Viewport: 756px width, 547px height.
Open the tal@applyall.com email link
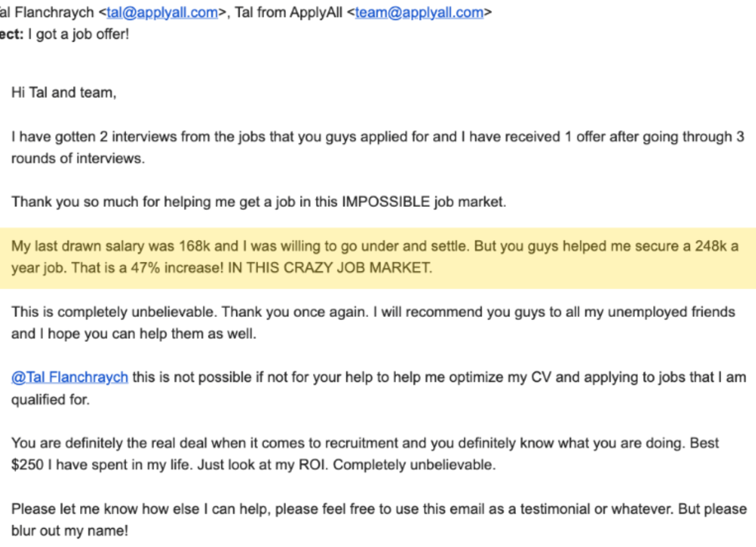click(x=162, y=12)
